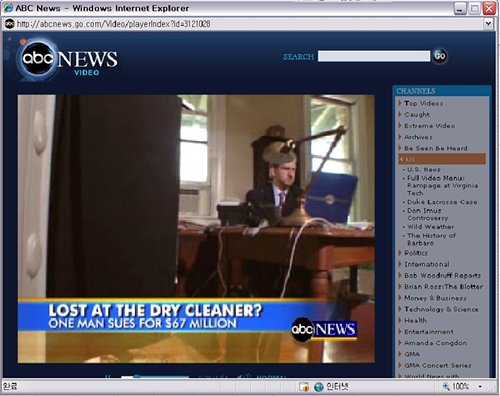Click inside the search text field
The width and height of the screenshot is (500, 396).
(374, 56)
